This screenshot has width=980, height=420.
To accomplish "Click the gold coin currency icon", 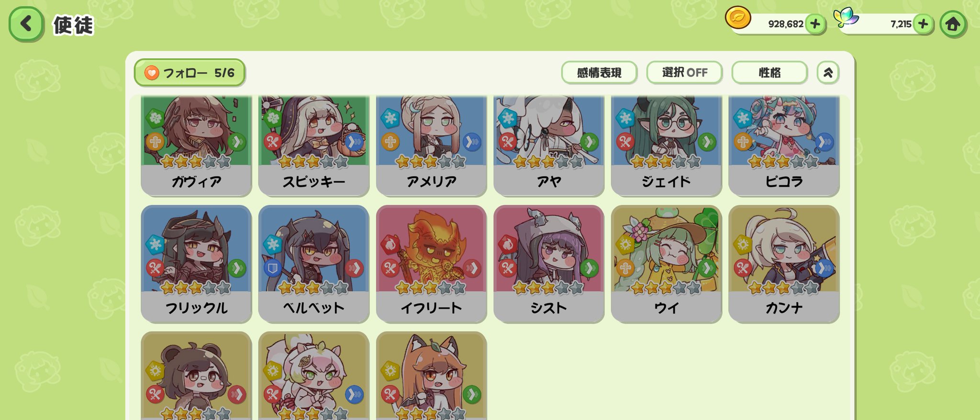I will 738,18.
